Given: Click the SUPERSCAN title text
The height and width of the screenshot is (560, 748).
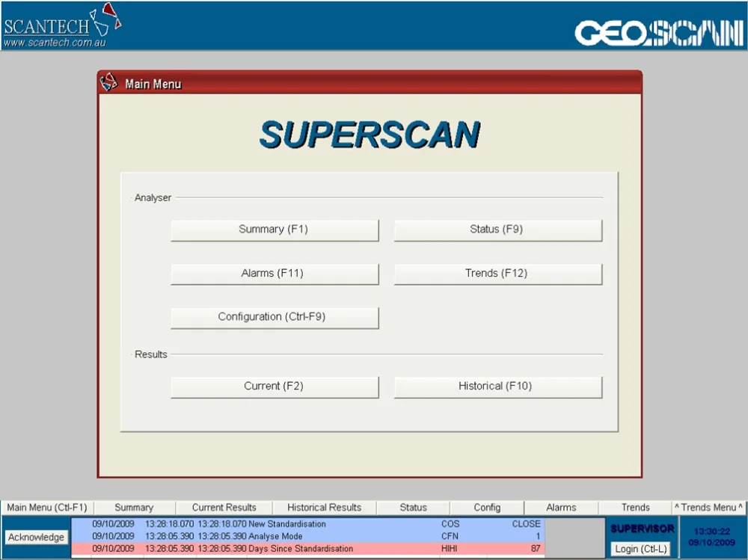Looking at the screenshot, I should pyautogui.click(x=370, y=134).
